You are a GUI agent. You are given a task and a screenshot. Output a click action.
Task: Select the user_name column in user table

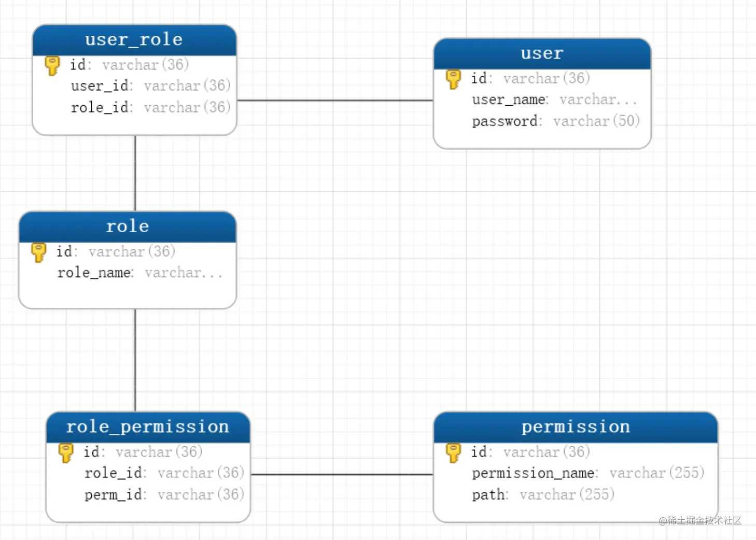pyautogui.click(x=554, y=100)
